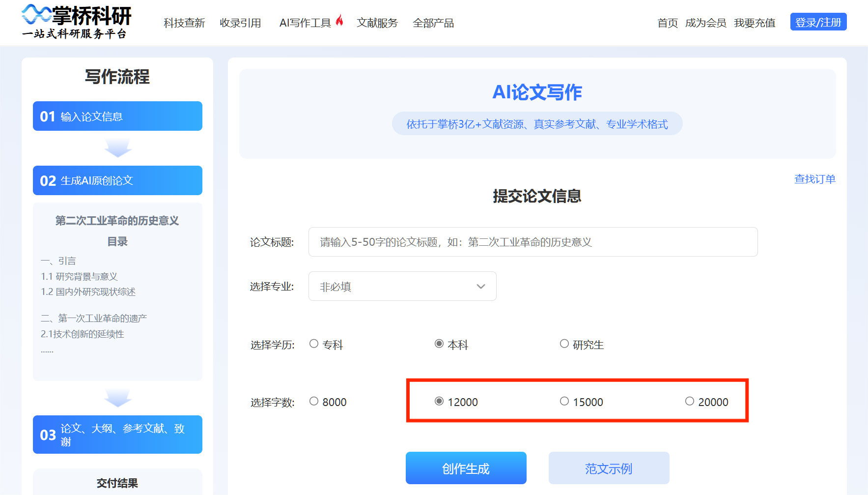Select the 12000 word count option
Image resolution: width=868 pixels, height=495 pixels.
[x=439, y=402]
